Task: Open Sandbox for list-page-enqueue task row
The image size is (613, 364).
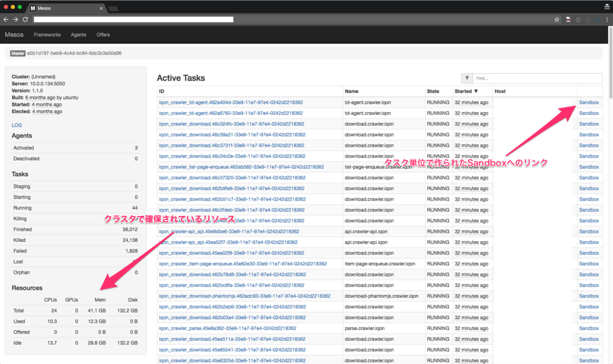Action: [589, 167]
